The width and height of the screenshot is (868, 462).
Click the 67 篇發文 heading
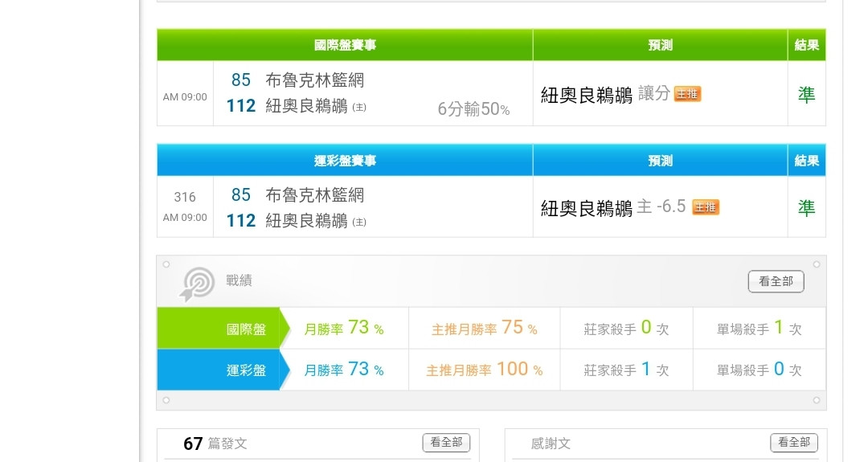click(x=215, y=444)
